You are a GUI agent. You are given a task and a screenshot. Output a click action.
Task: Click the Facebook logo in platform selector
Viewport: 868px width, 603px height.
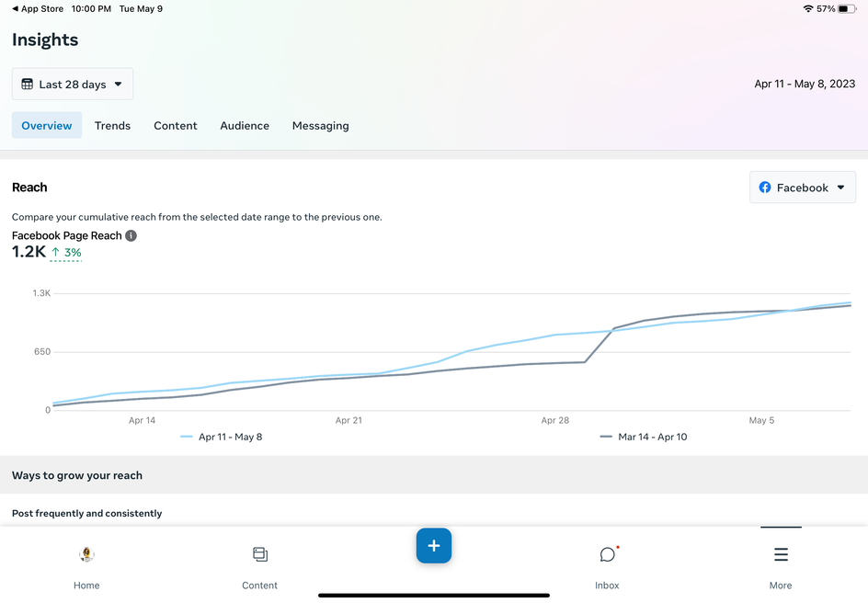(765, 188)
